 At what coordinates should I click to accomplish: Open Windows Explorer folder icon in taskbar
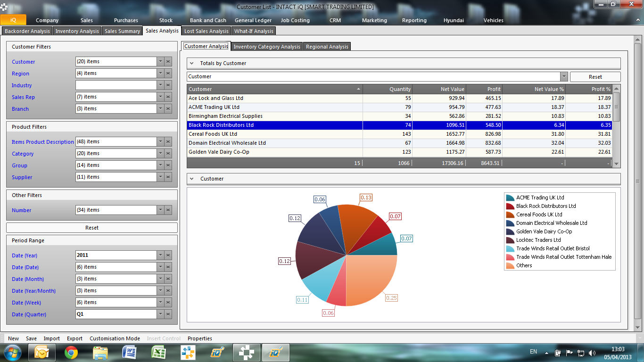click(100, 352)
